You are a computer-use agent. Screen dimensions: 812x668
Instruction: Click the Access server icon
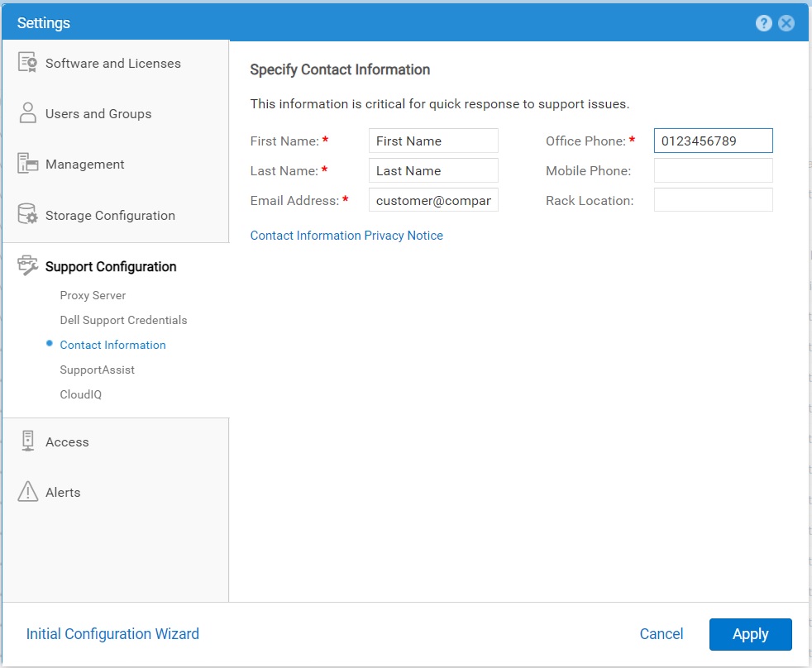[x=28, y=441]
